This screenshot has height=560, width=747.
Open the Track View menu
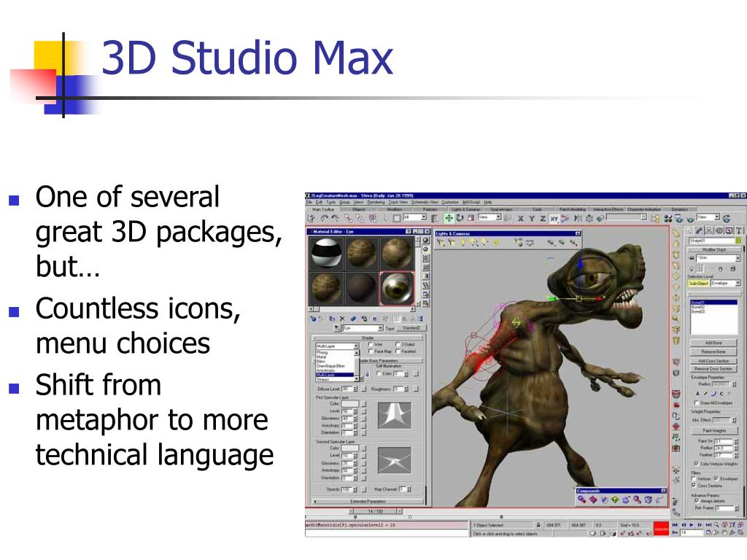point(398,203)
